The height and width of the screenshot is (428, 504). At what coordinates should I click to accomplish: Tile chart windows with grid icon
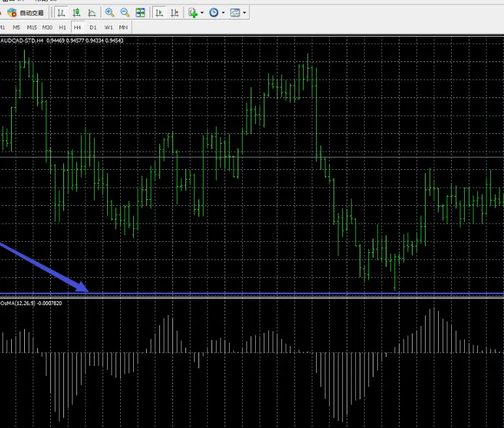click(140, 12)
